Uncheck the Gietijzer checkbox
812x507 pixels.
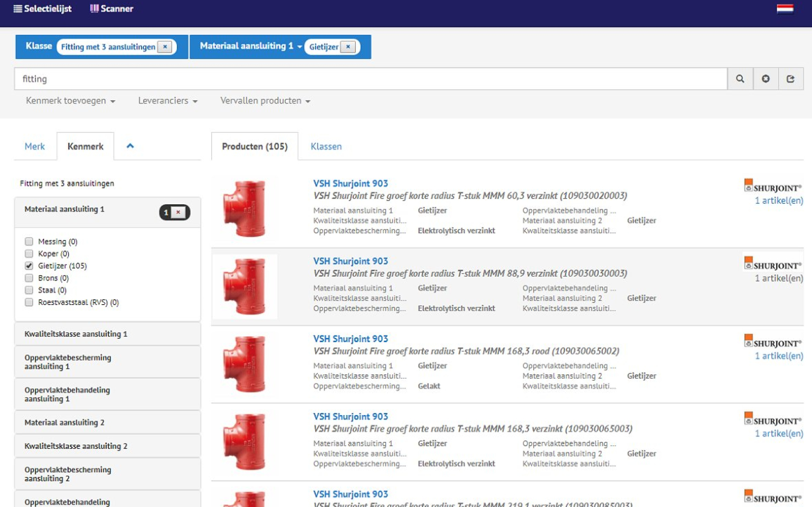tap(29, 266)
